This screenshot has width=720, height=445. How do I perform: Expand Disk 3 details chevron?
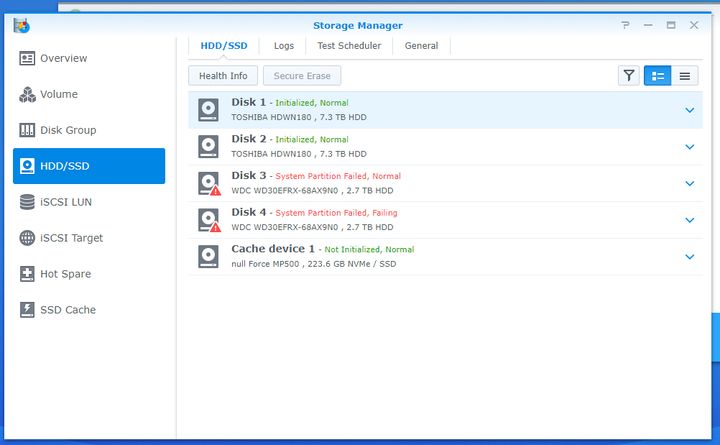pyautogui.click(x=689, y=184)
